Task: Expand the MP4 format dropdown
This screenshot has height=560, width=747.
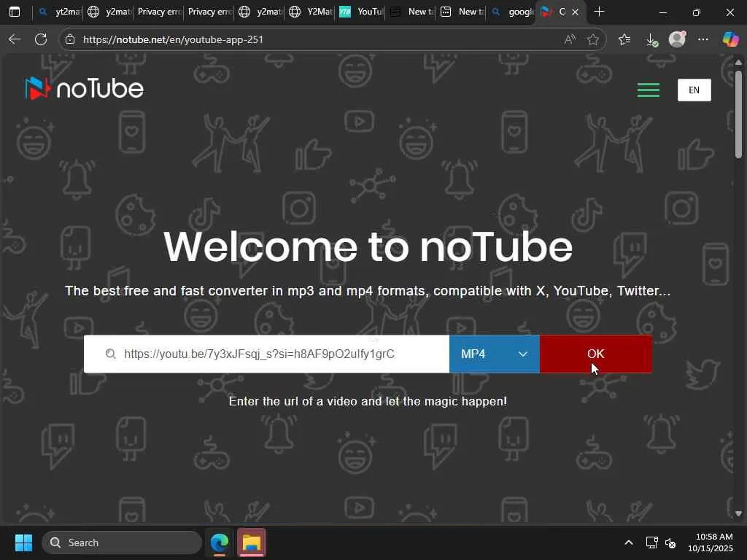Action: [x=494, y=354]
